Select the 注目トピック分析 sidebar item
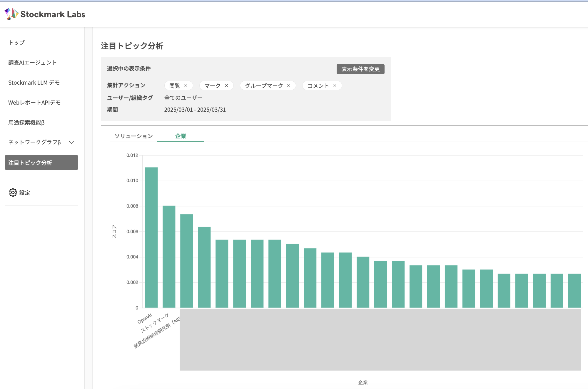Screen dimensions: 588x389 point(41,162)
